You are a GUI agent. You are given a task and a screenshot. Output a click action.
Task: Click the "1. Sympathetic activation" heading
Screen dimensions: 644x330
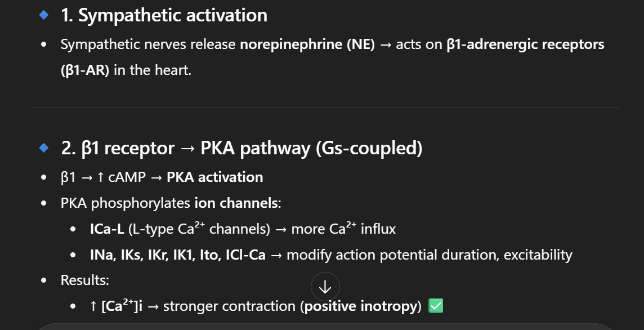[164, 16]
